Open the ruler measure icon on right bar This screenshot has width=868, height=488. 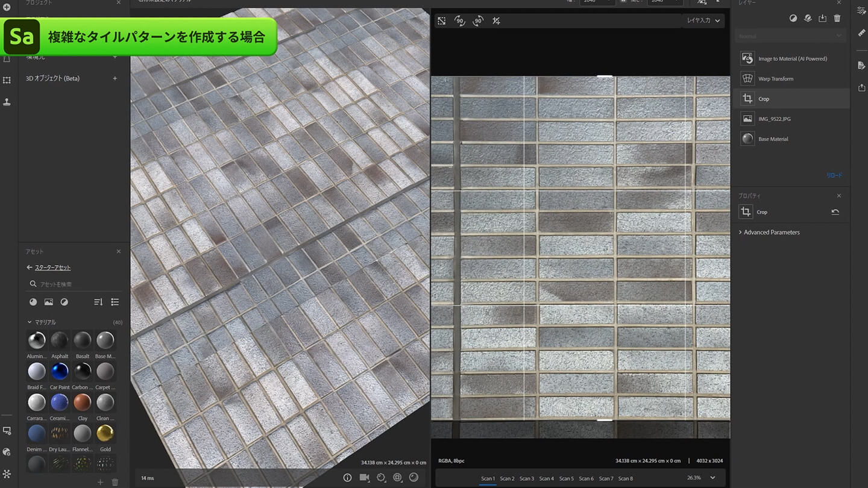(861, 33)
